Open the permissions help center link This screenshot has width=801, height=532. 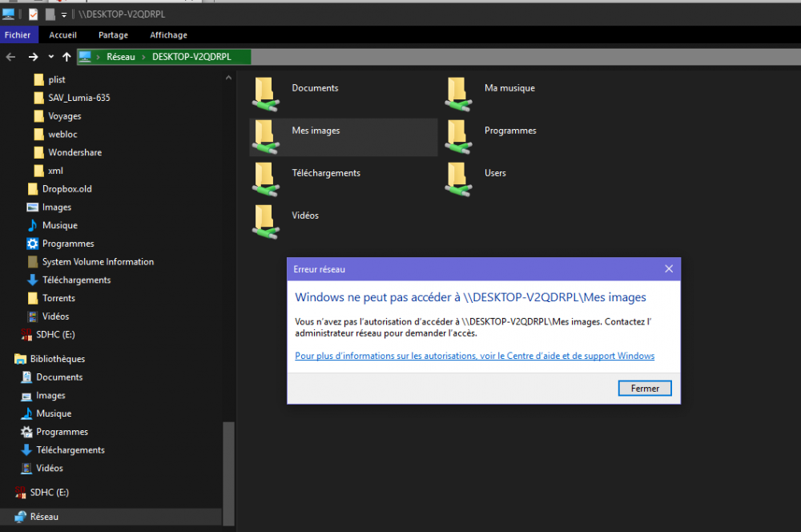coord(474,356)
